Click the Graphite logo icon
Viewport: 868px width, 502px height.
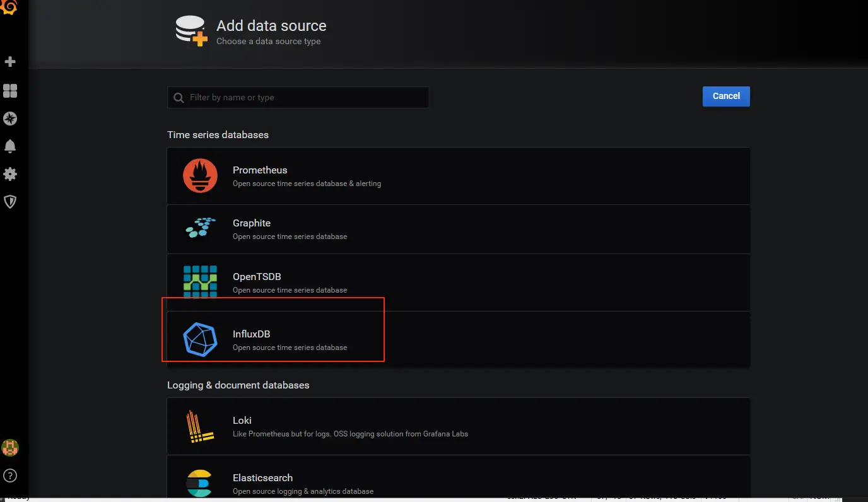click(201, 228)
